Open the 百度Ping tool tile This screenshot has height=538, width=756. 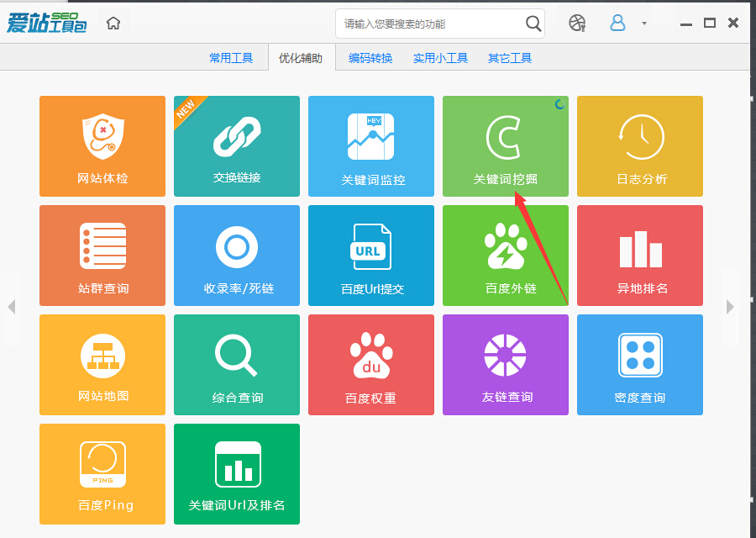point(102,474)
